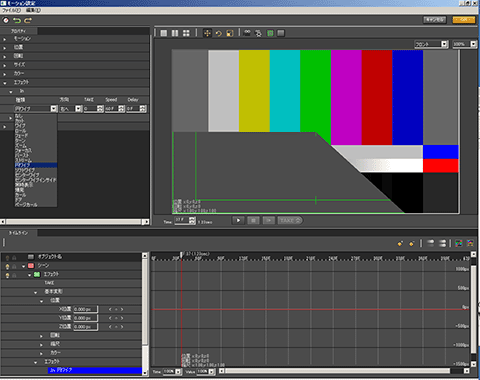Play the preview animation
The height and width of the screenshot is (380, 480).
[x=238, y=220]
